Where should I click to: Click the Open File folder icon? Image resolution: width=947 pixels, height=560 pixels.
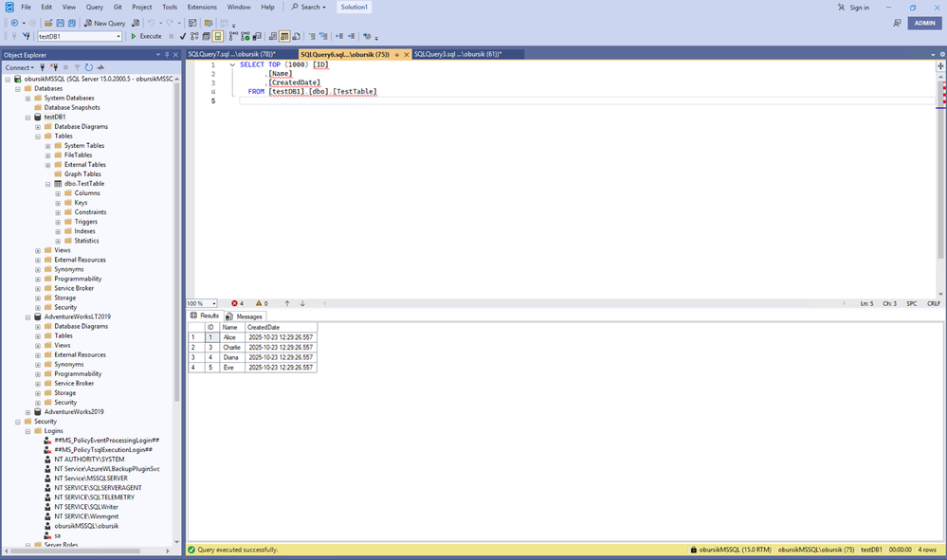pos(47,23)
